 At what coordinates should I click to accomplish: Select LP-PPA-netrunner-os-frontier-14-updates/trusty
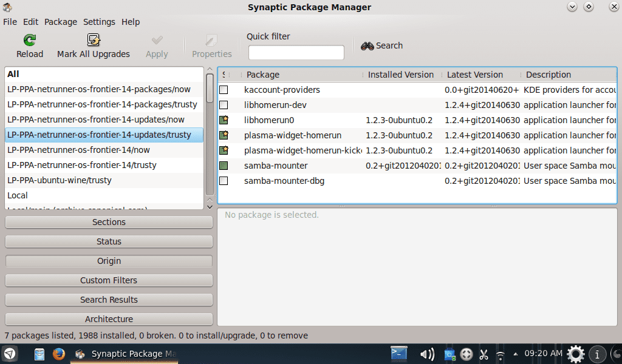104,135
